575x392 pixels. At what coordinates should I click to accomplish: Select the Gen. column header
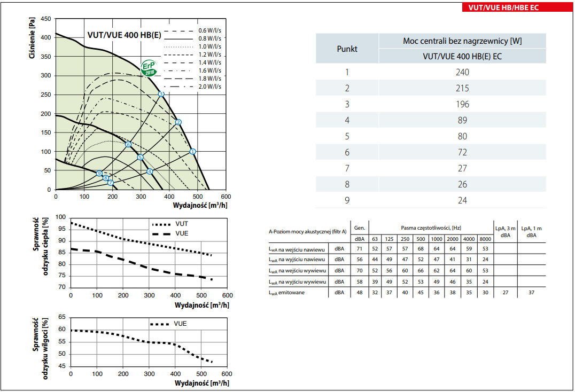tap(359, 228)
